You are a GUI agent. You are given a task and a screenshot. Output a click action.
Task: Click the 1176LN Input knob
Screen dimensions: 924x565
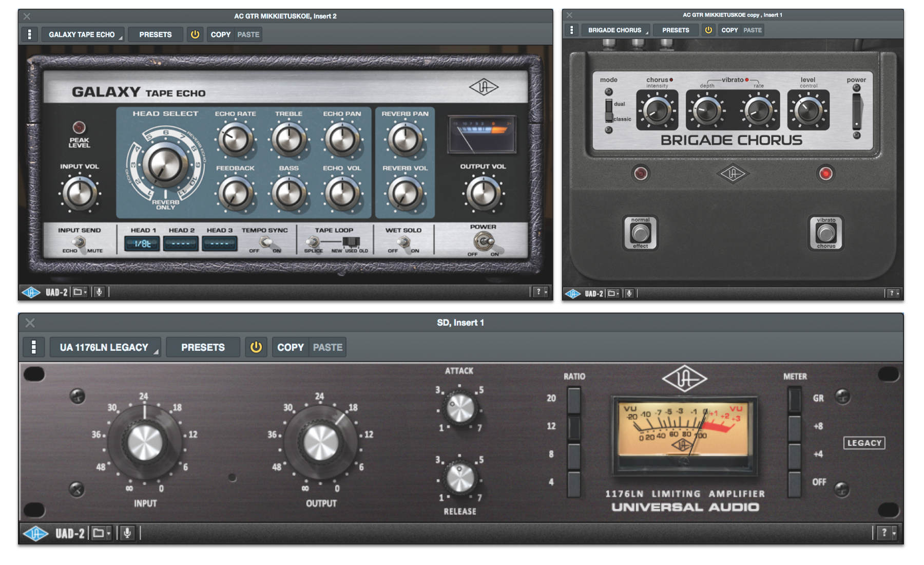tap(144, 442)
